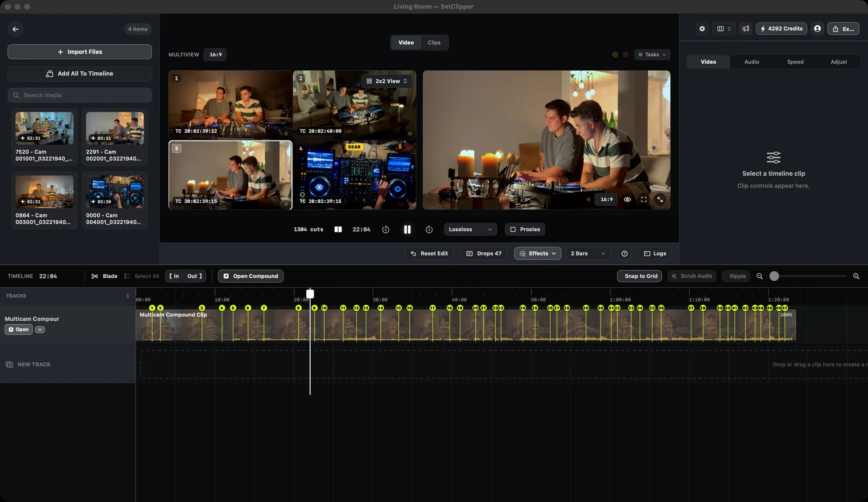Viewport: 868px width, 502px height.
Task: Click Add All To Timeline
Action: [79, 74]
